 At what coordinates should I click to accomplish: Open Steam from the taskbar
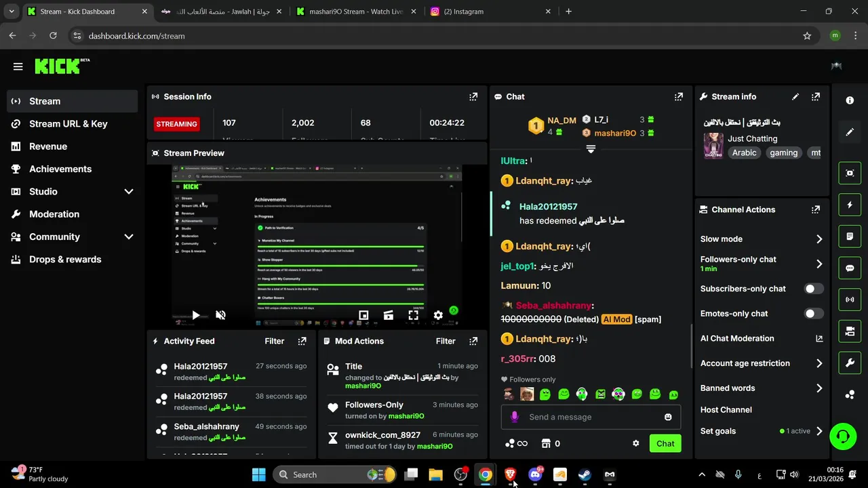pyautogui.click(x=585, y=474)
